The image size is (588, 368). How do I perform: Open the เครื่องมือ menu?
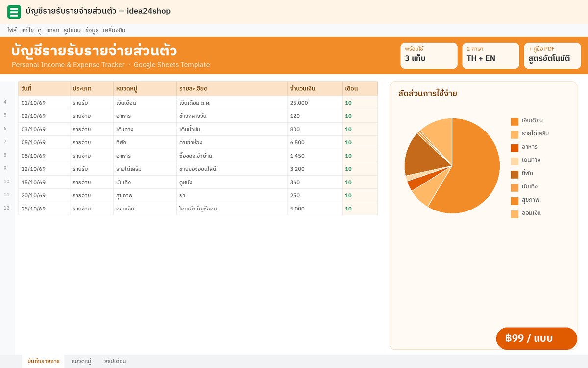(114, 30)
